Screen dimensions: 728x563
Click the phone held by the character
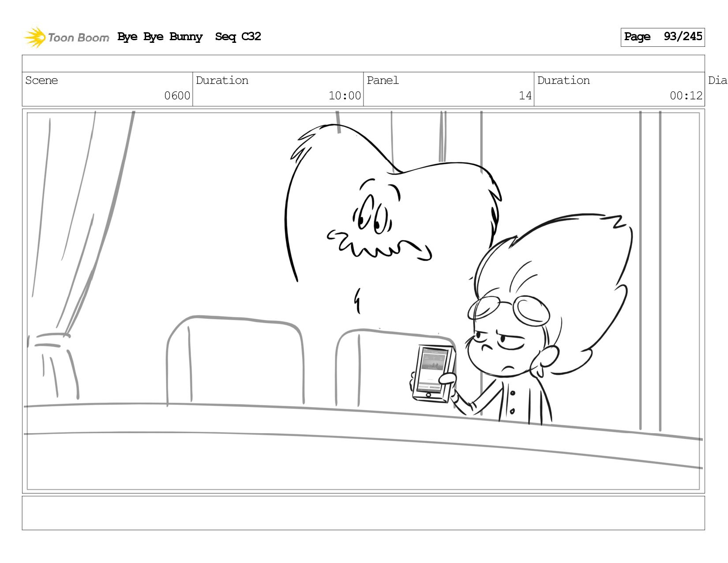click(433, 374)
